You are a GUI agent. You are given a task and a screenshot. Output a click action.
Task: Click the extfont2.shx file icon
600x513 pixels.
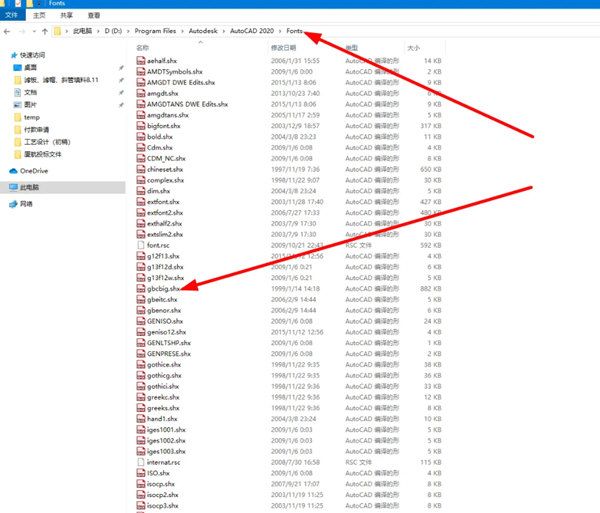click(141, 213)
